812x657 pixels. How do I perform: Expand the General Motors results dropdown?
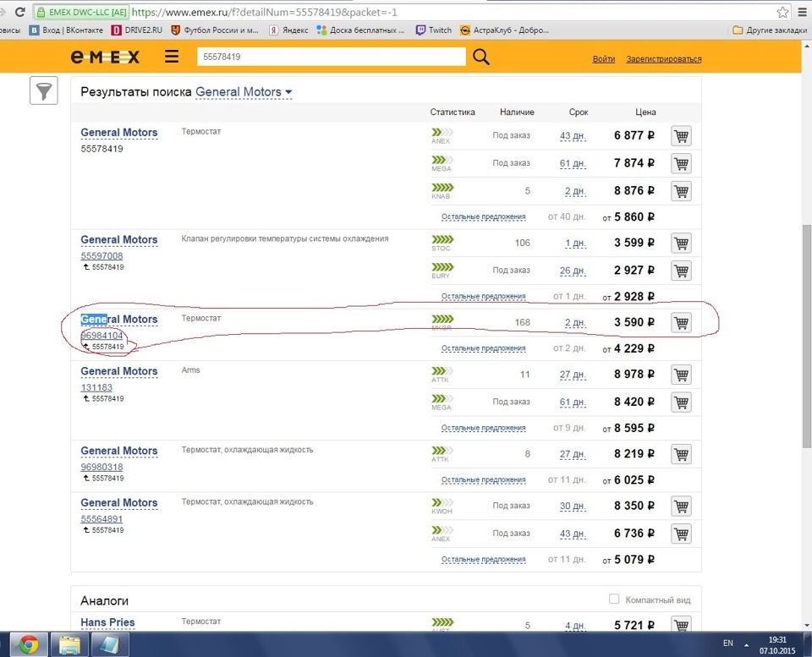click(x=244, y=92)
